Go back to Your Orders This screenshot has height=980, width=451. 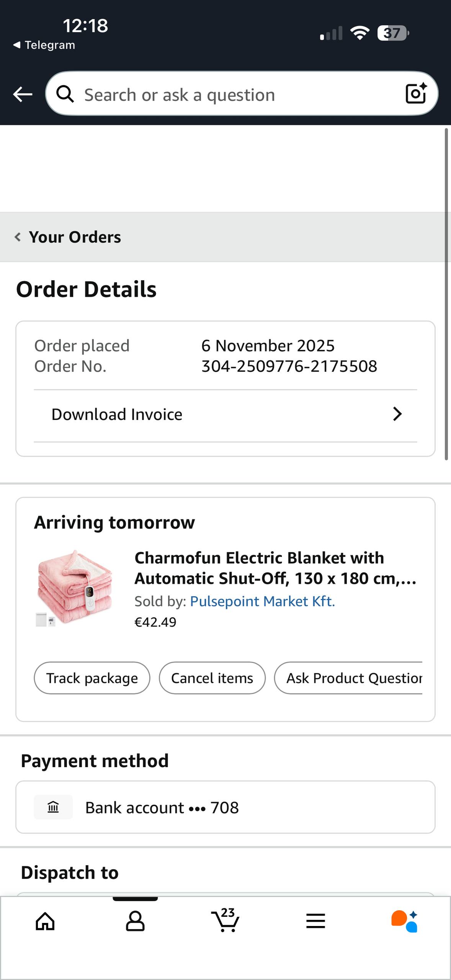(x=69, y=237)
